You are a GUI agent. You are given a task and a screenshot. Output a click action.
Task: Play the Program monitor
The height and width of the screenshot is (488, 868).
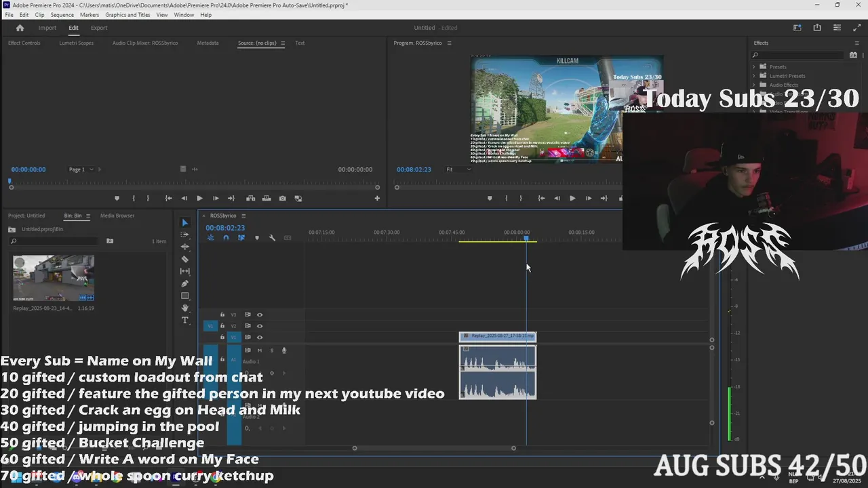click(x=572, y=199)
